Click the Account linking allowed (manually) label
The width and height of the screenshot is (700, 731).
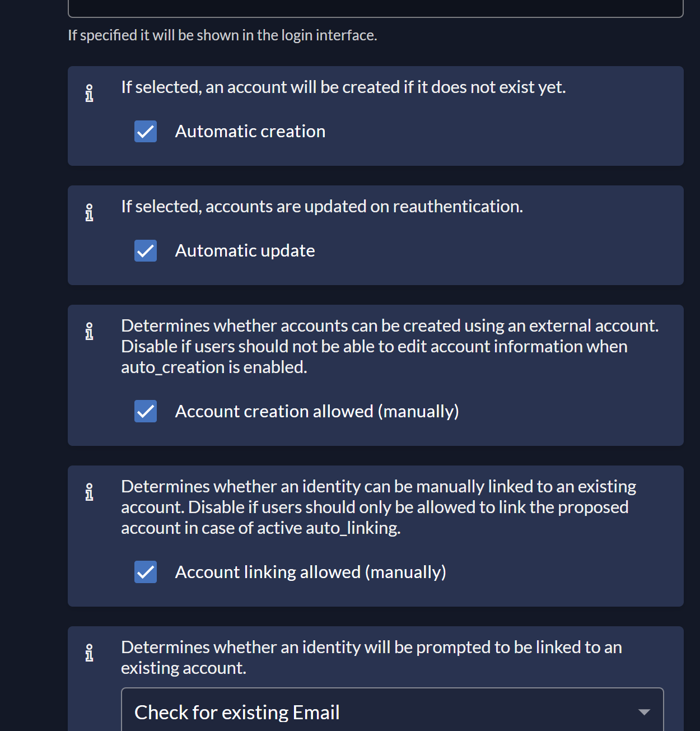click(311, 572)
